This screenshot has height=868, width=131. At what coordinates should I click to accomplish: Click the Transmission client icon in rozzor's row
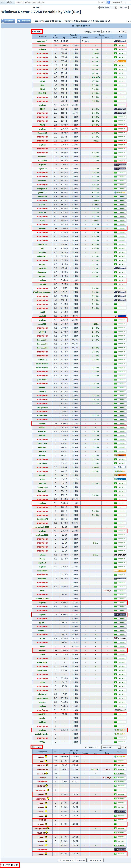(x=120, y=638)
